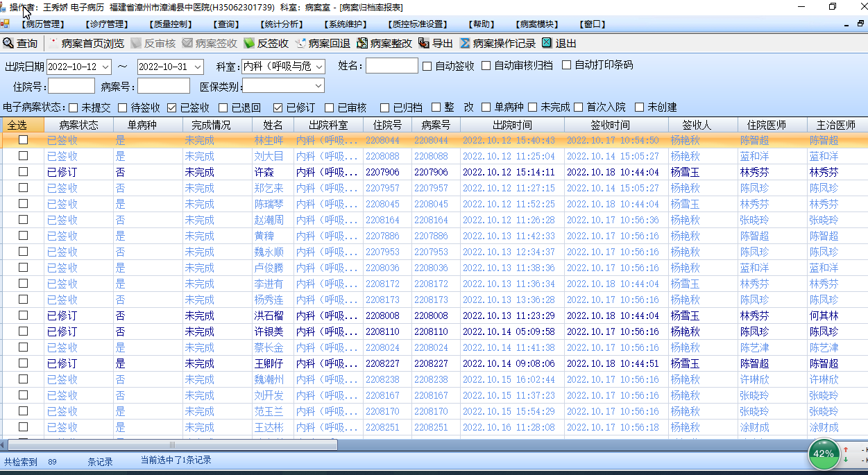The image size is (868, 475).
Task: Check the 已归档 status filter
Action: click(384, 107)
